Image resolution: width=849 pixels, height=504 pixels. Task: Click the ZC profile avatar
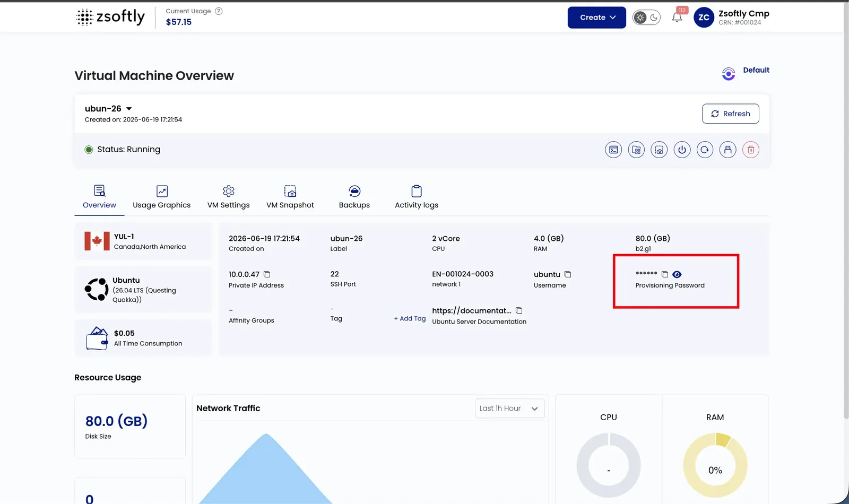(x=704, y=18)
